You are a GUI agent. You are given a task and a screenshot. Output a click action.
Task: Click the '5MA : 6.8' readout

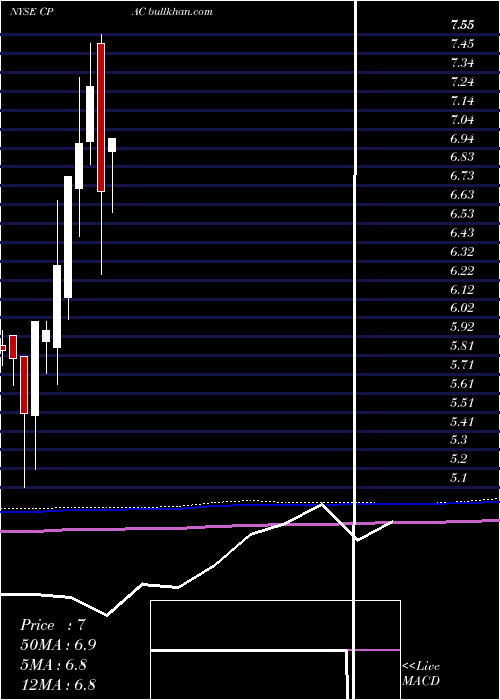54,665
